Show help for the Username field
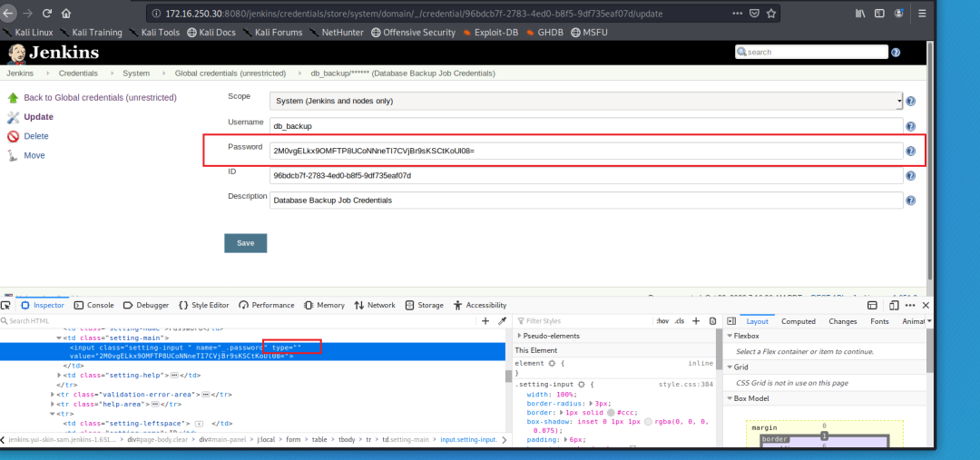Image resolution: width=980 pixels, height=460 pixels. 911,126
